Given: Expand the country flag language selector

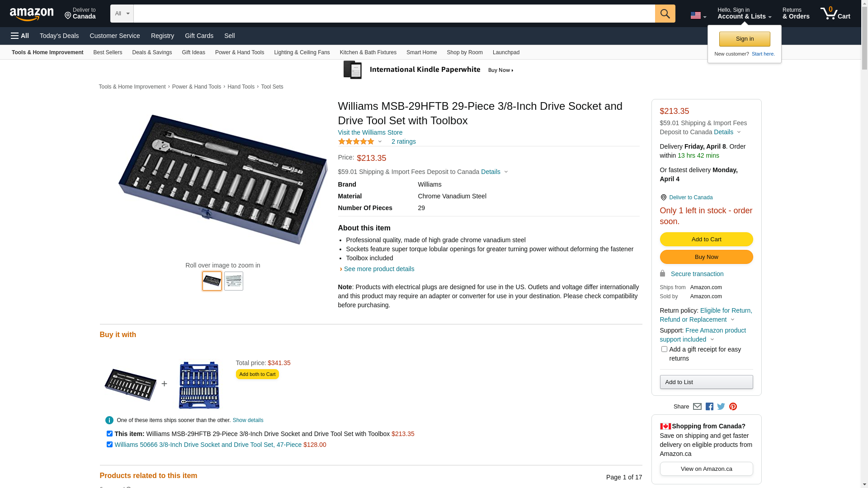Looking at the screenshot, I should [698, 15].
